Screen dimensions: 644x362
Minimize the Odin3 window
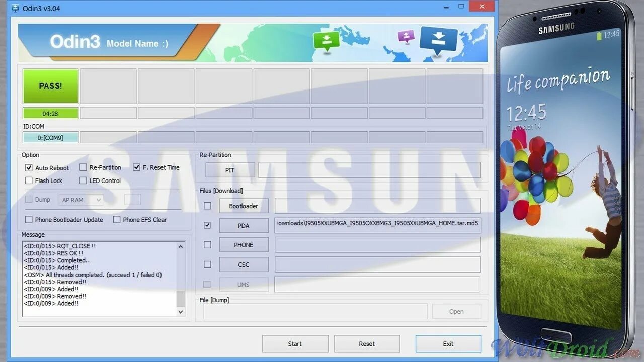pos(445,7)
